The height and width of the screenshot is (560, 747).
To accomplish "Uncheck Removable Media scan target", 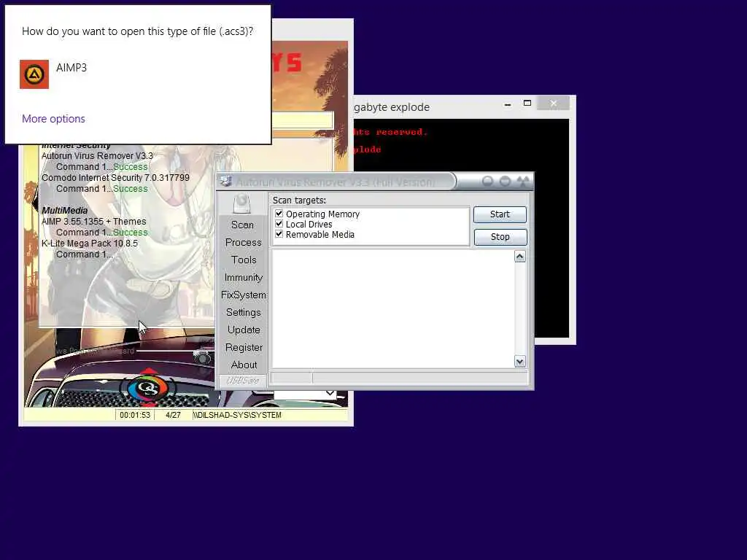I will [279, 234].
